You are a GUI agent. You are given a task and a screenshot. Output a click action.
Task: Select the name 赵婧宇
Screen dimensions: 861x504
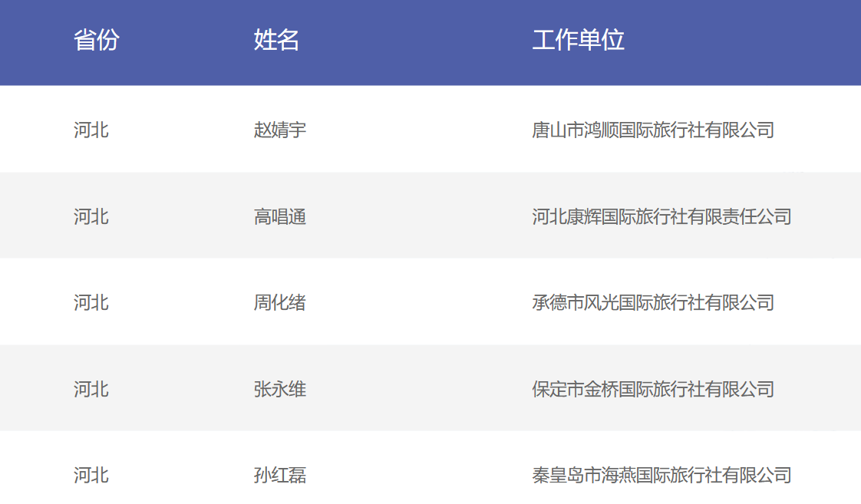coord(279,130)
